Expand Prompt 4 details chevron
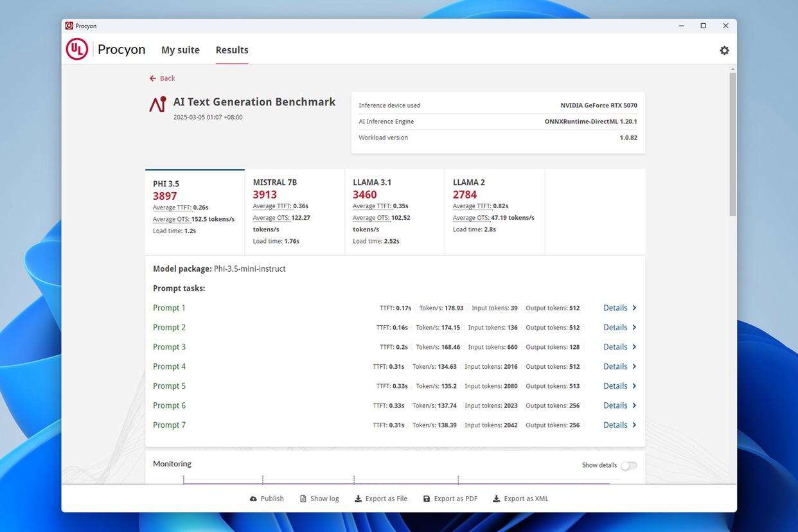This screenshot has height=532, width=798. pyautogui.click(x=634, y=366)
